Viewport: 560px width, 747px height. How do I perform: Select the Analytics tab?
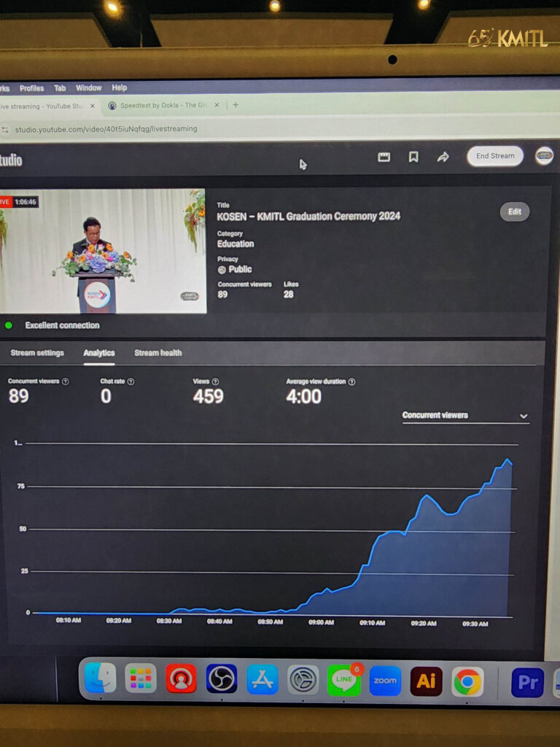(x=99, y=353)
